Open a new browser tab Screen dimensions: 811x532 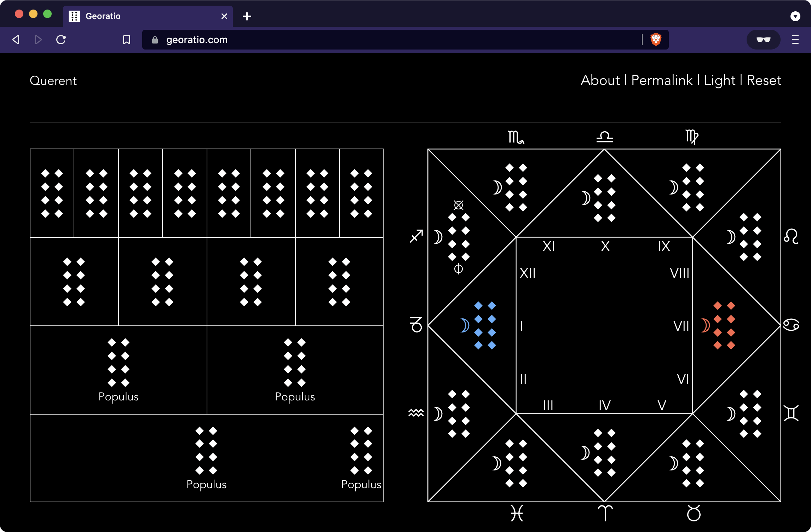(x=247, y=16)
